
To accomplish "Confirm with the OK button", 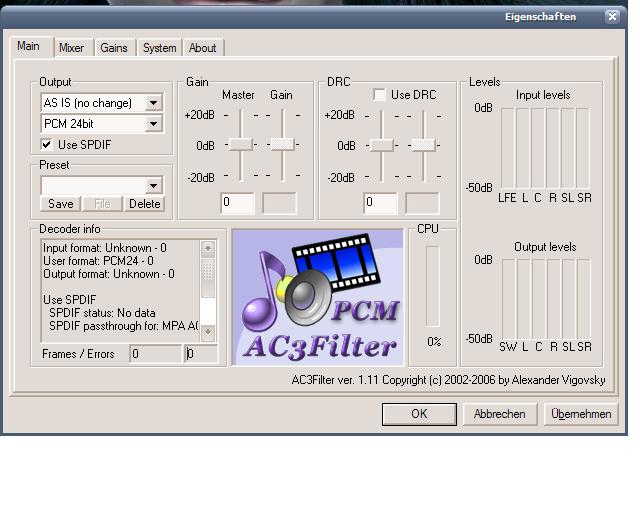I will (x=419, y=414).
